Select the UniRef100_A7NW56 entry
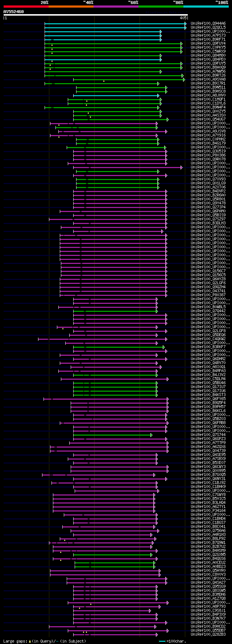 coord(208,72)
